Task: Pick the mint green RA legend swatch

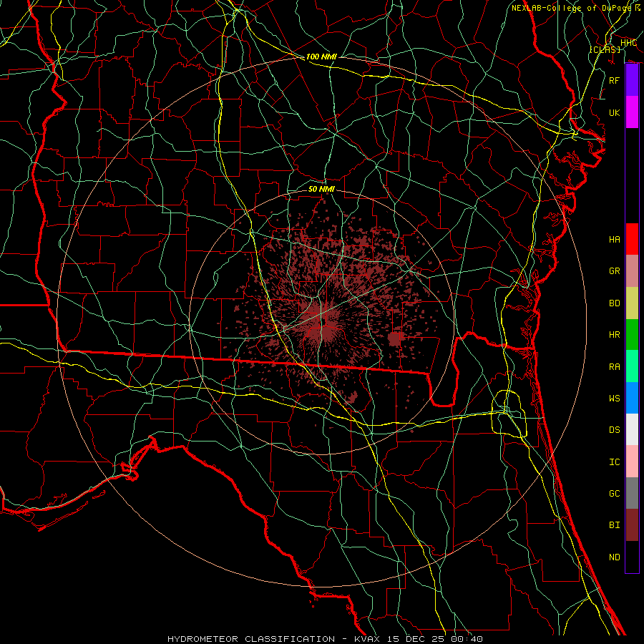Action: point(632,366)
